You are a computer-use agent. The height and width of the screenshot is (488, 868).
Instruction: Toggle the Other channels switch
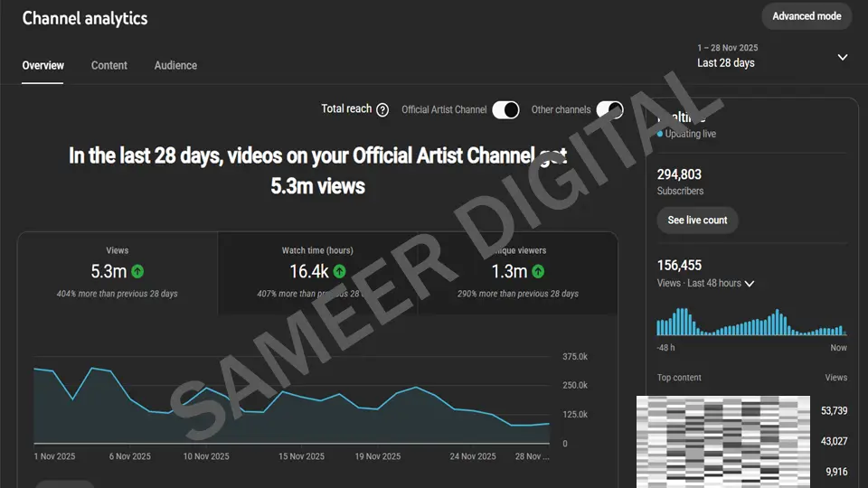609,110
